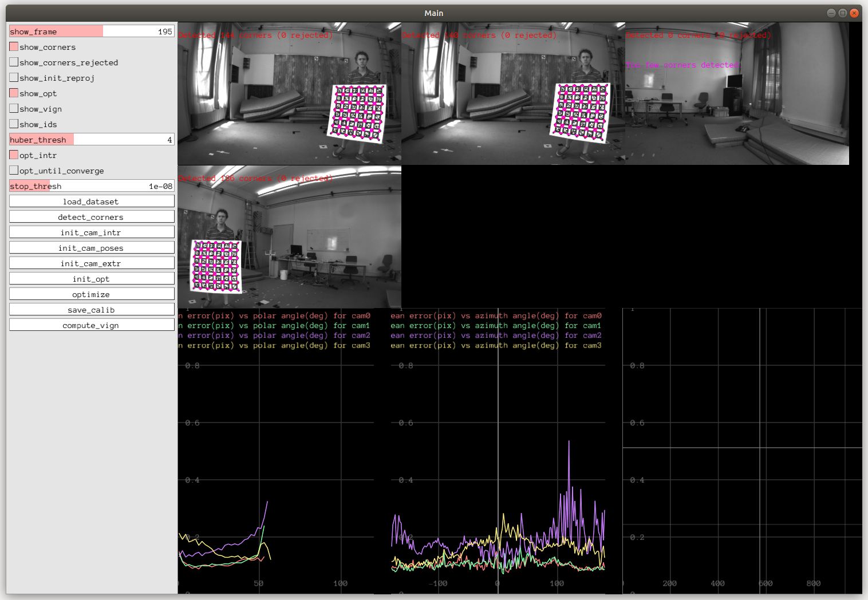Disable the show_opt checkbox
This screenshot has width=868, height=600.
14,93
